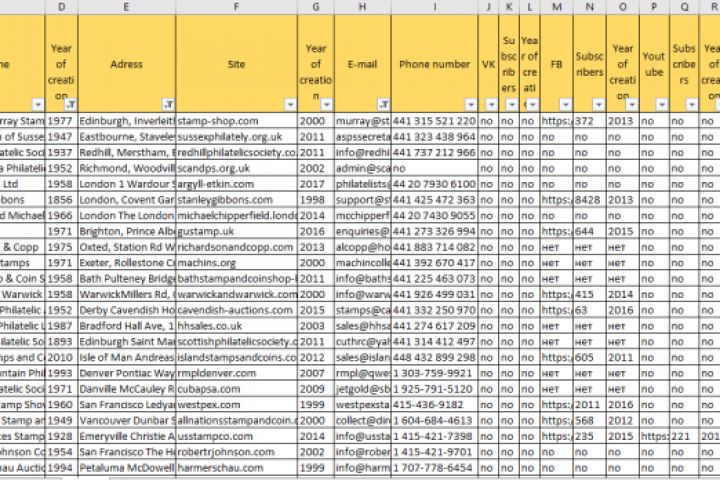Select email cell starting 'westpexsta'
Image resolution: width=720 pixels, height=480 pixels.
(363, 405)
